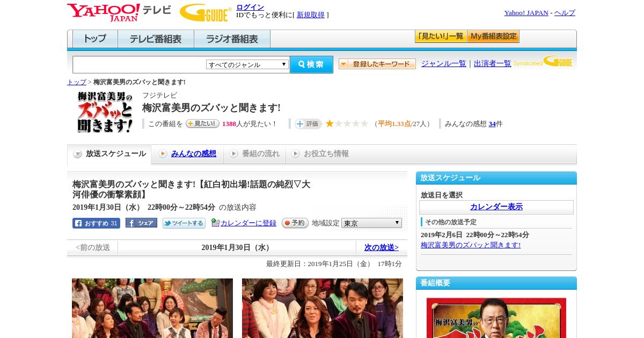Click into the search text field
Screen dimensions: 644x338
pos(139,64)
